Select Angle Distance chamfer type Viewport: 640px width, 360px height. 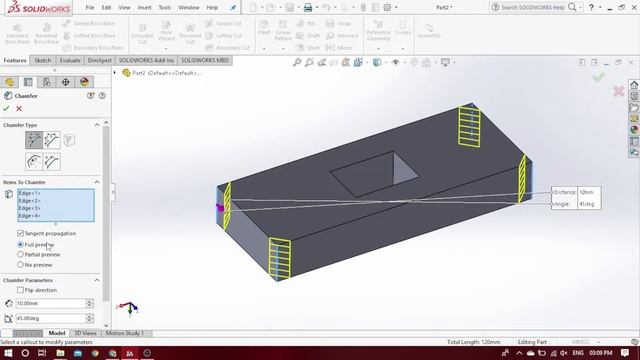pyautogui.click(x=34, y=140)
